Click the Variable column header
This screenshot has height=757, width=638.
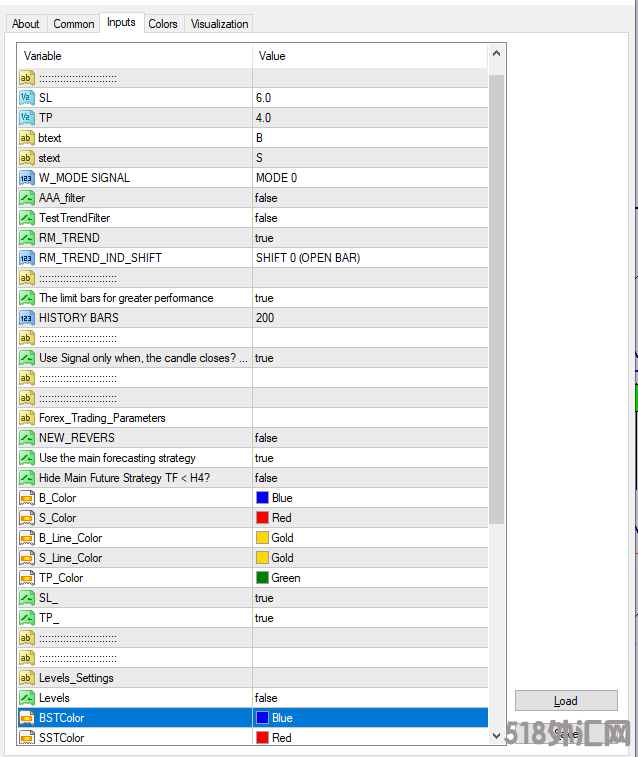click(x=135, y=56)
